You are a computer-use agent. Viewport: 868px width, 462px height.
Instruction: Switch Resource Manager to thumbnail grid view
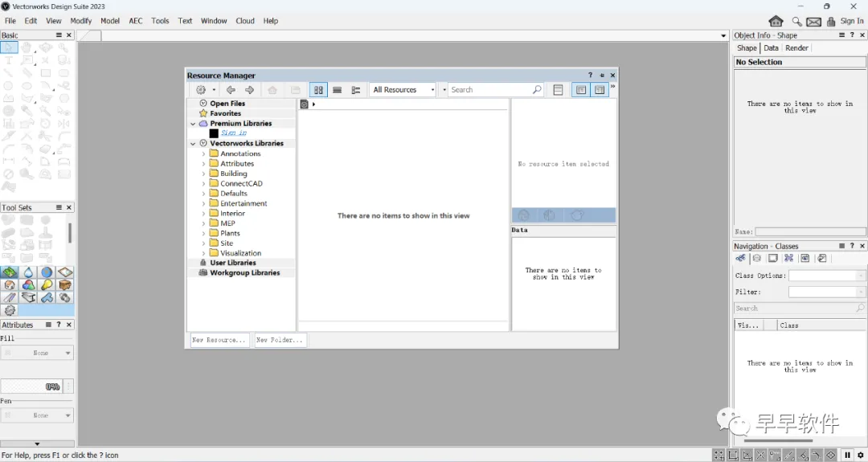(318, 90)
